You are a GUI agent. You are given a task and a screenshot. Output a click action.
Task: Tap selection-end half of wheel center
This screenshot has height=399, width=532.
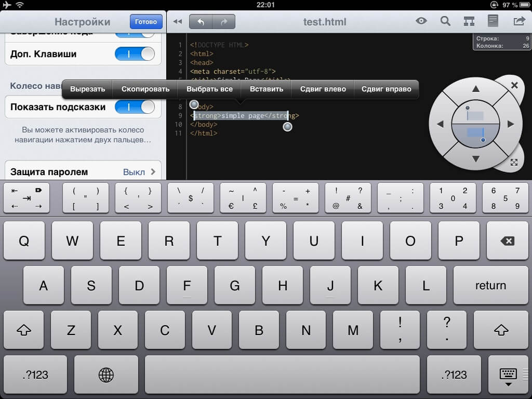[x=475, y=135]
